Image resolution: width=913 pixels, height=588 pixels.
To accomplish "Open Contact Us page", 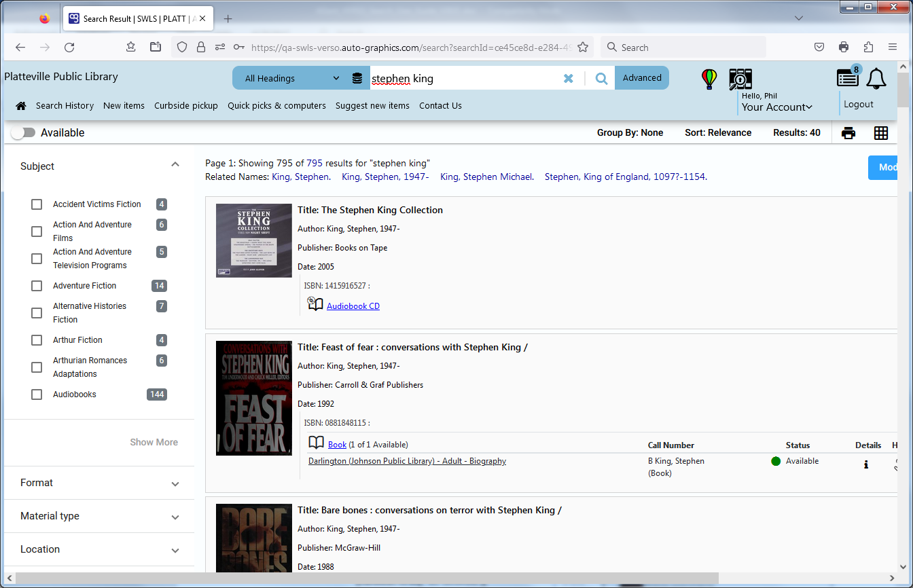I will coord(440,106).
